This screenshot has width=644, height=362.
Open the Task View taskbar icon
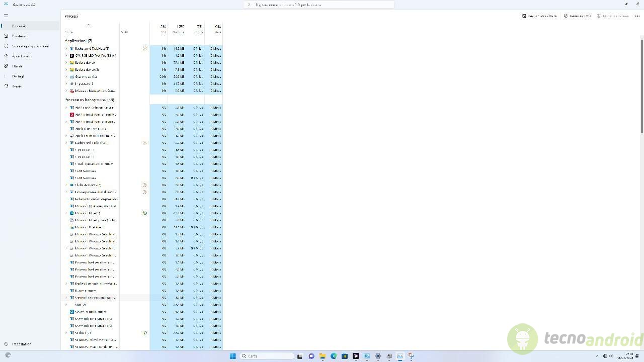click(300, 356)
